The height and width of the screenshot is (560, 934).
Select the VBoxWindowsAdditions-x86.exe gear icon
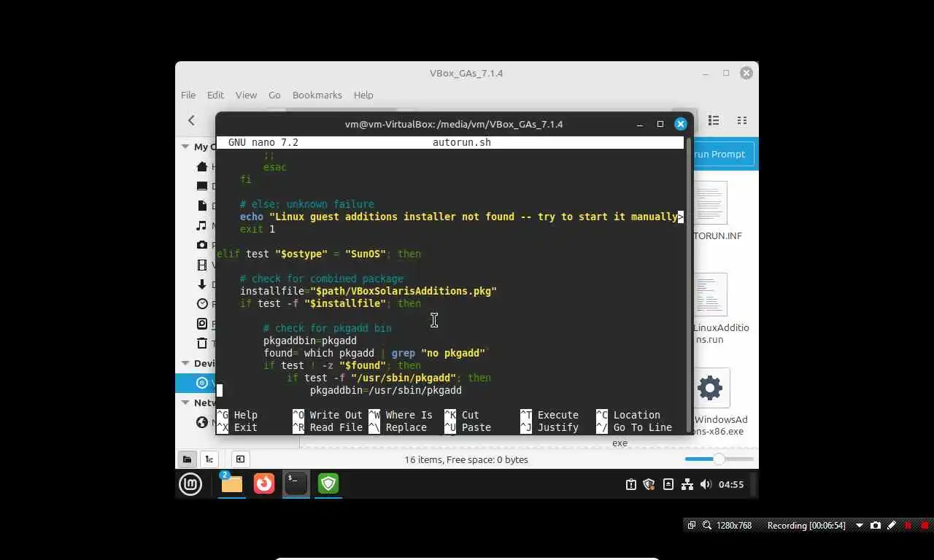(710, 388)
